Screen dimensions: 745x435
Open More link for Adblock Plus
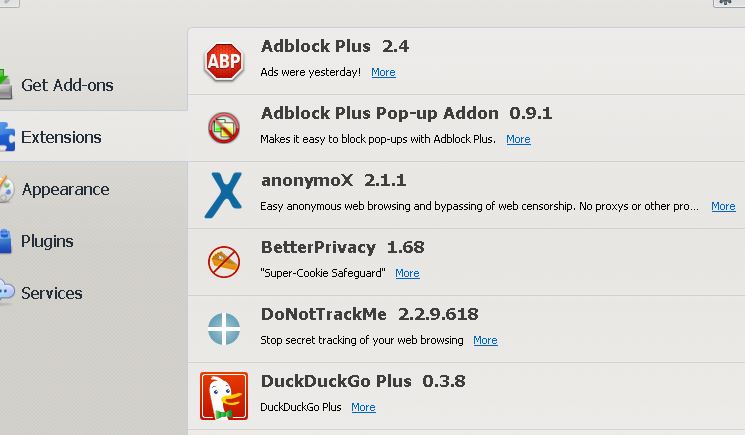point(383,72)
